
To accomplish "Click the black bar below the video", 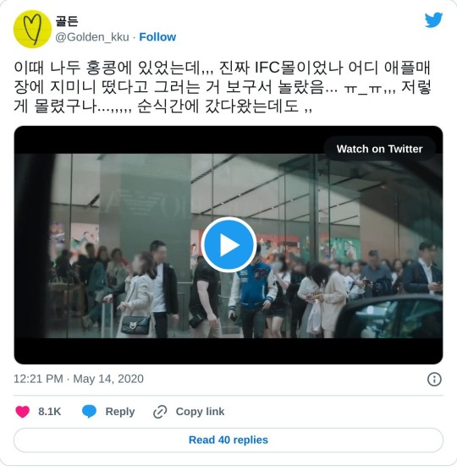I will [x=228, y=351].
